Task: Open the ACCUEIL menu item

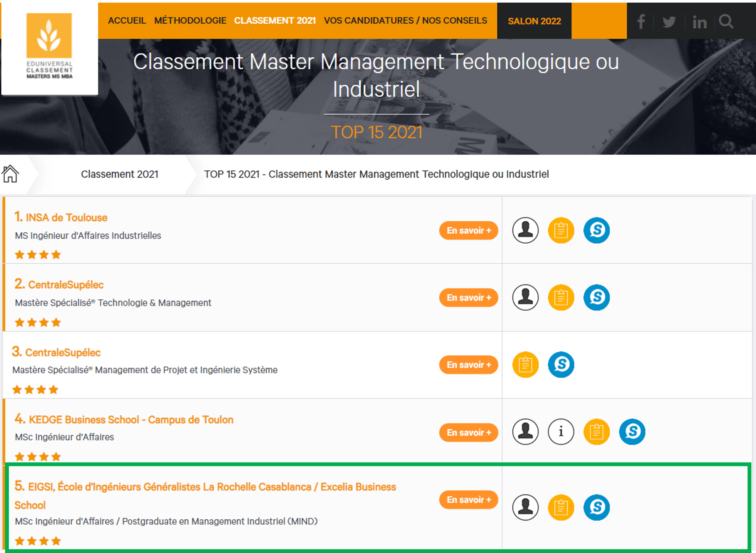Action: click(127, 21)
